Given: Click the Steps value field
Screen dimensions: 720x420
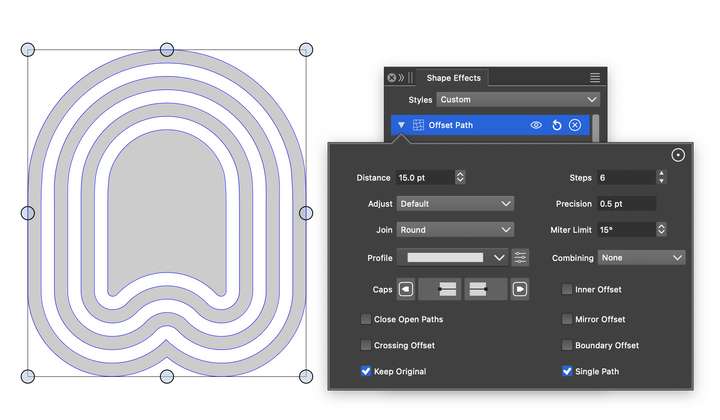Looking at the screenshot, I should pyautogui.click(x=626, y=177).
